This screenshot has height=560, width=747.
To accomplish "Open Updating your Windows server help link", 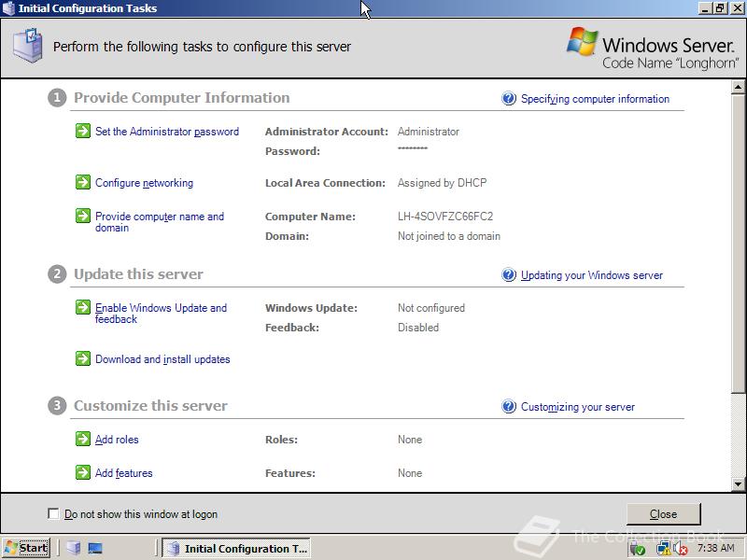I will 592,275.
